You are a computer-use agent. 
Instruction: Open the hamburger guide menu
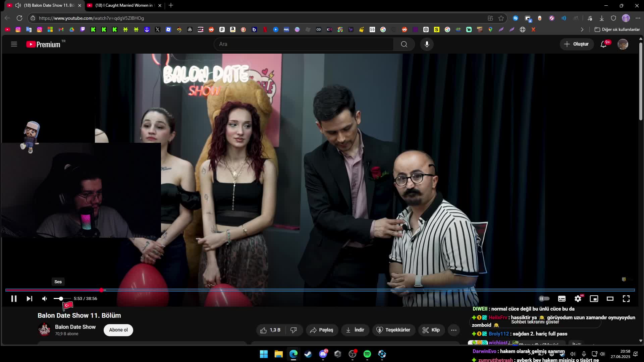tap(14, 44)
